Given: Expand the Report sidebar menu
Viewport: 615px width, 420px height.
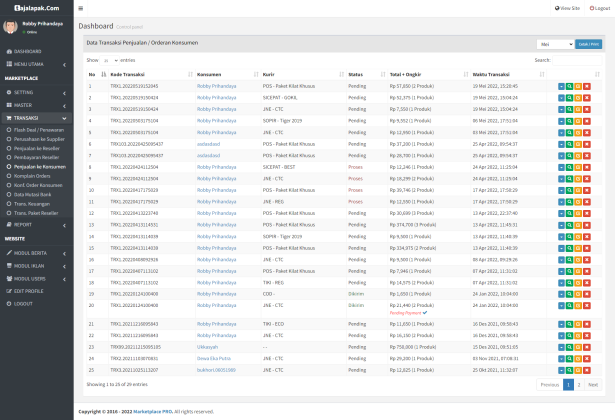Looking at the screenshot, I should 24,224.
